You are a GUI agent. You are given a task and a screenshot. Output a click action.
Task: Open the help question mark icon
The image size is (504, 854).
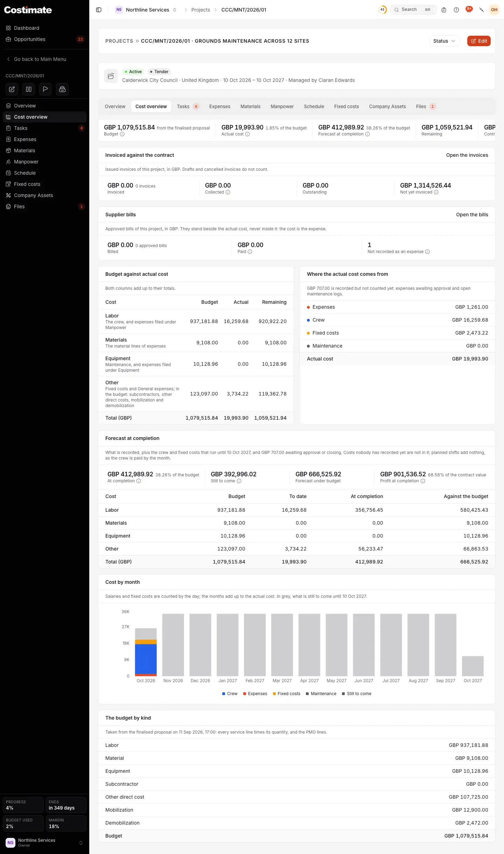pyautogui.click(x=456, y=10)
